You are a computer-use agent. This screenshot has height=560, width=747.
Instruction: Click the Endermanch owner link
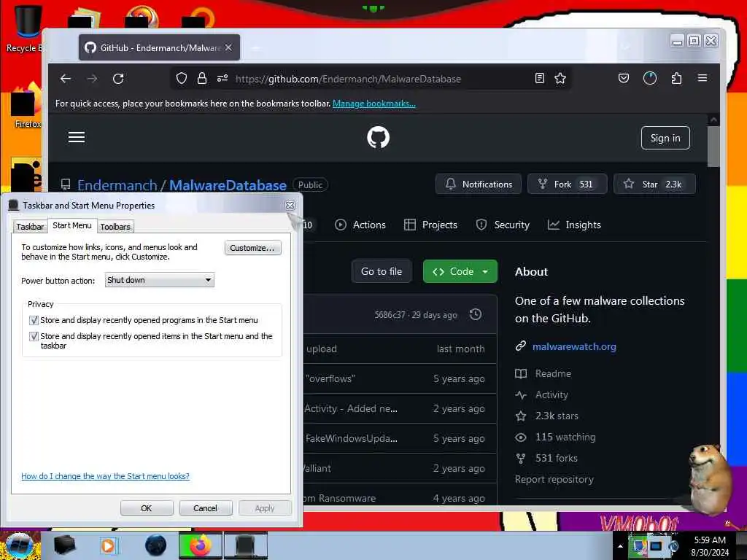tap(117, 184)
